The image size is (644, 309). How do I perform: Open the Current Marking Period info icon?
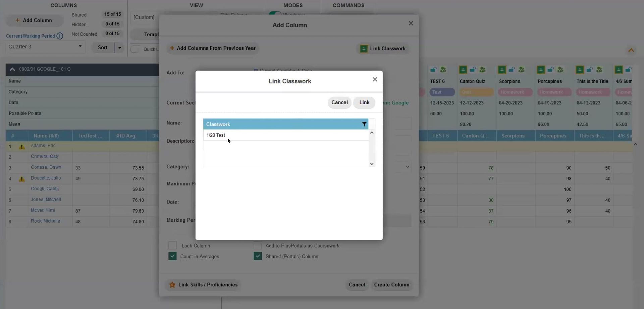(60, 36)
